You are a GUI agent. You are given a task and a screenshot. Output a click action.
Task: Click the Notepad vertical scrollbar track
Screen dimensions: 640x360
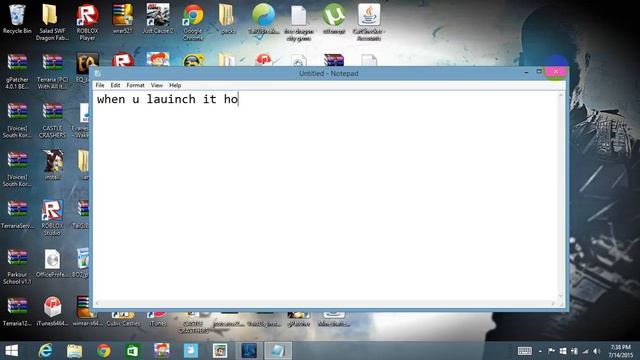pos(561,196)
